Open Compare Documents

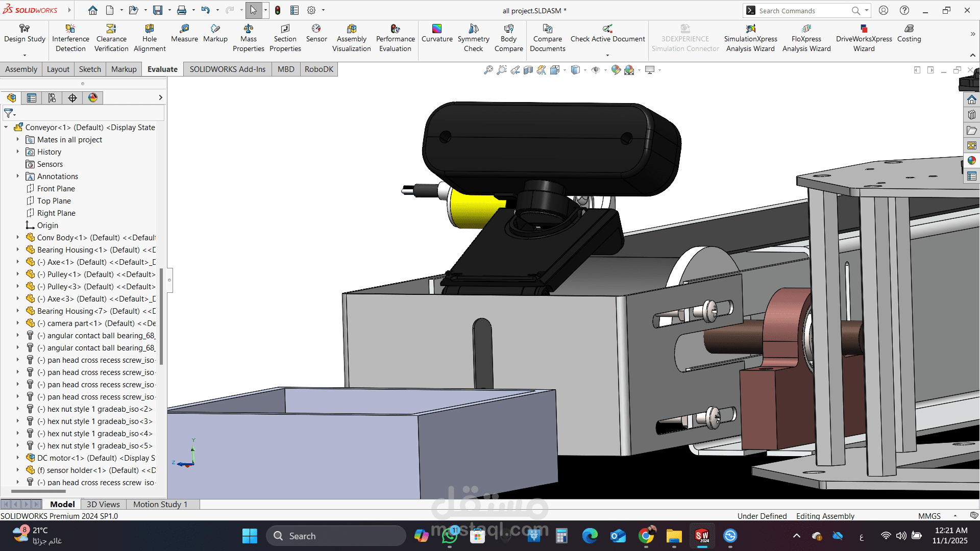pyautogui.click(x=548, y=38)
